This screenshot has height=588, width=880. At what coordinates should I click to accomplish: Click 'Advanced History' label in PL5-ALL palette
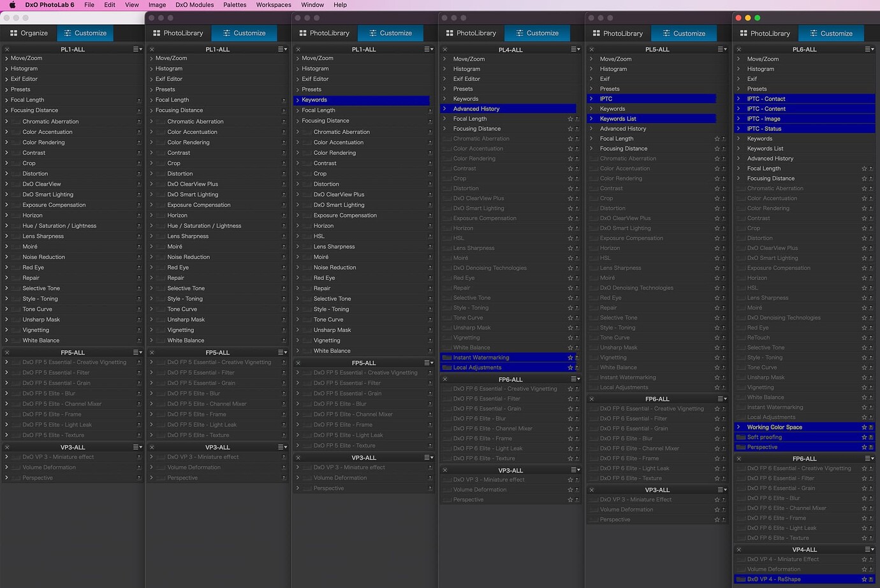click(623, 129)
